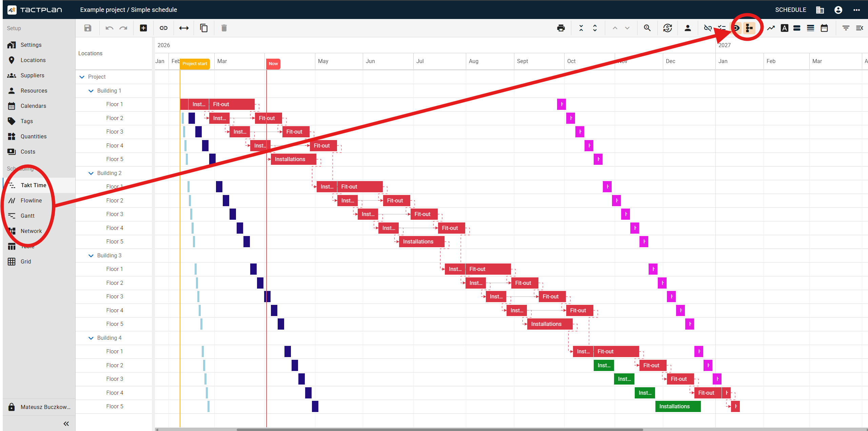Viewport: 868px width, 431px height.
Task: Toggle the trend line chart icon
Action: (771, 28)
